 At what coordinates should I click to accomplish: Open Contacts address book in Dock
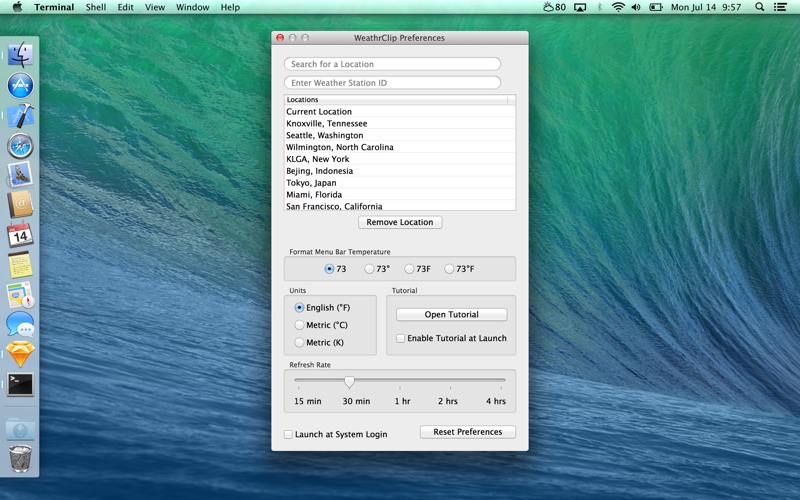[x=20, y=205]
